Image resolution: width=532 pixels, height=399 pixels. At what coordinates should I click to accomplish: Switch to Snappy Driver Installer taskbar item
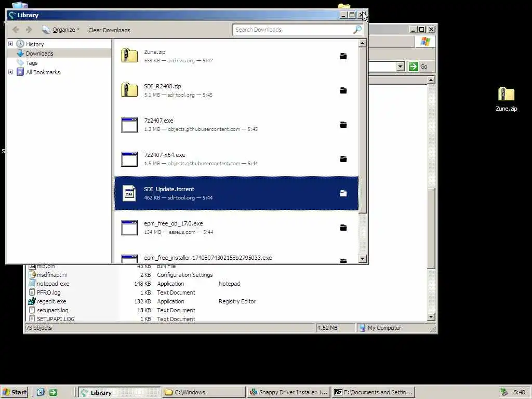point(288,392)
